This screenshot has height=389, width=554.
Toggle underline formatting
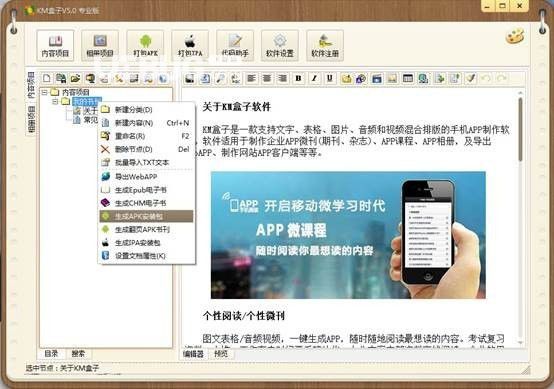pos(330,78)
